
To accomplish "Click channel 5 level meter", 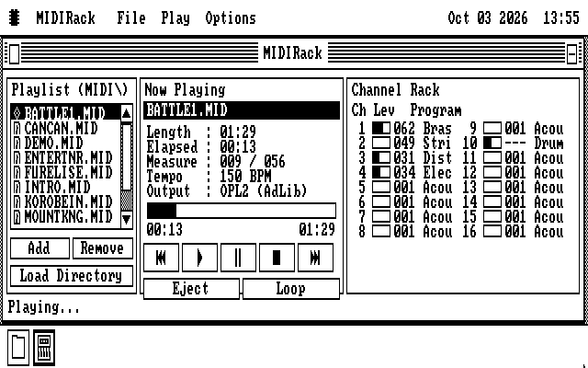I will 381,187.
